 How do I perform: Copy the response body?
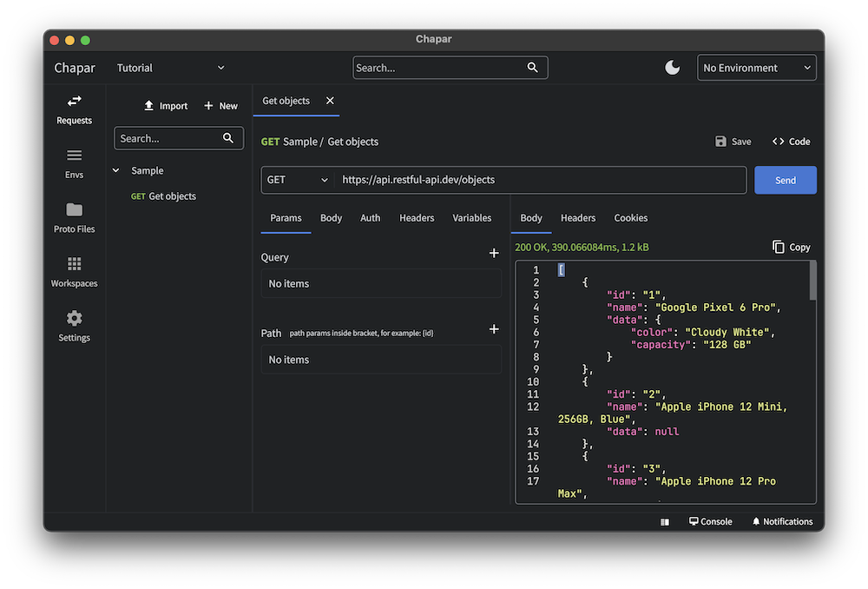pos(791,248)
